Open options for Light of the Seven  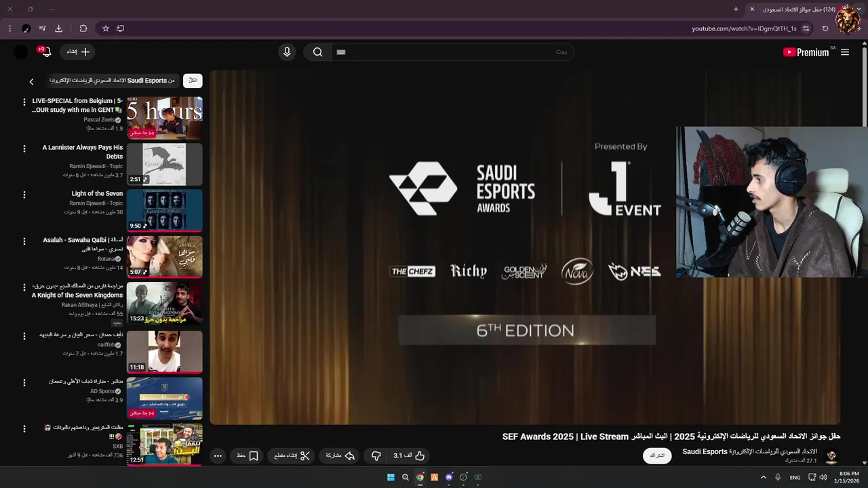(x=24, y=195)
